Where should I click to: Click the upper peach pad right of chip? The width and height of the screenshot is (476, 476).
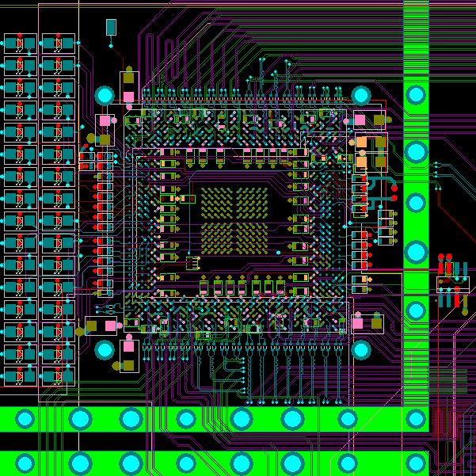361,143
